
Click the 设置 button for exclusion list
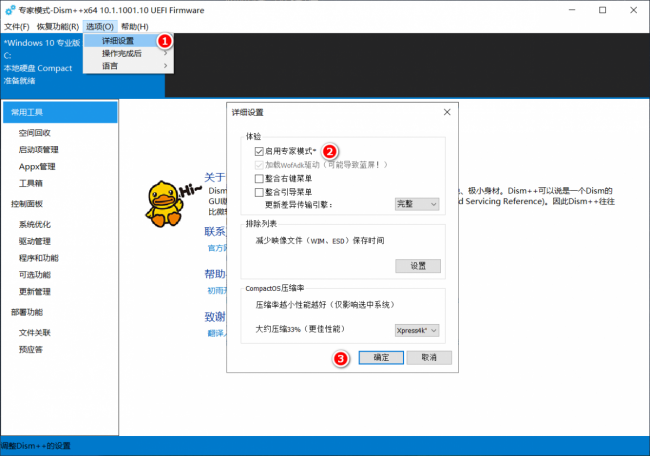(418, 266)
